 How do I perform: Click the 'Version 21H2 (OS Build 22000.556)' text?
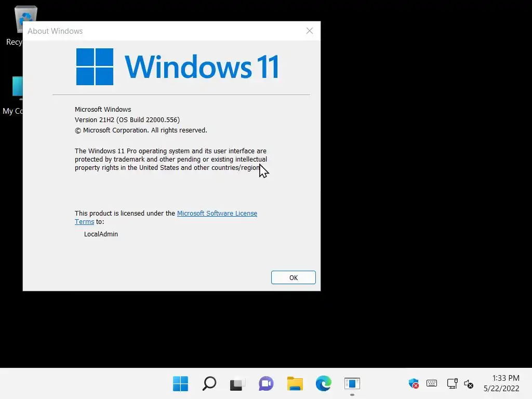pyautogui.click(x=127, y=120)
